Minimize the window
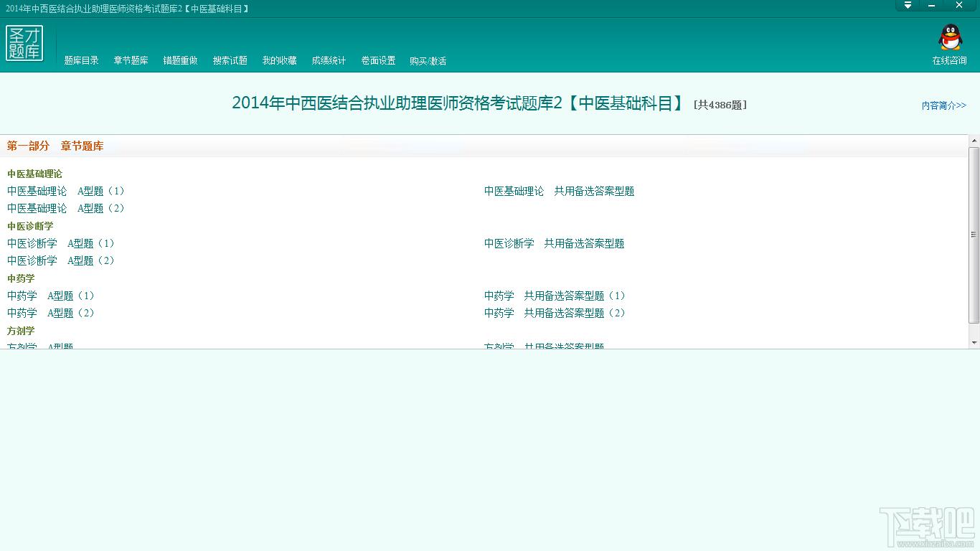Screen dimensions: 980x551 (x=932, y=6)
